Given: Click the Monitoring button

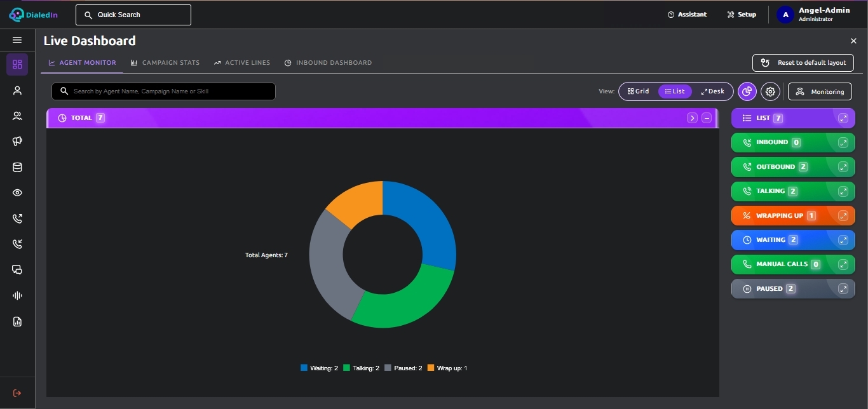Looking at the screenshot, I should click(820, 91).
